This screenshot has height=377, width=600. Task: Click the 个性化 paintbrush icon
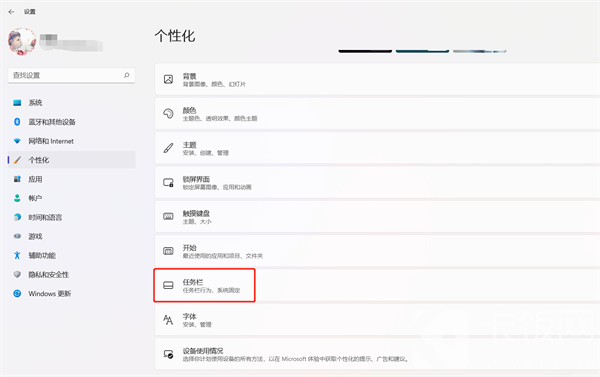click(17, 160)
